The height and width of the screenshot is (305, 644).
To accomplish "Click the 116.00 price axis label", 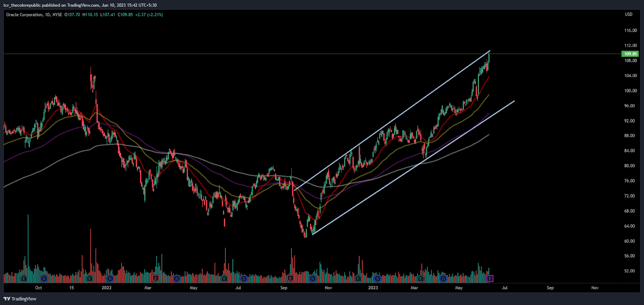I will (x=630, y=31).
